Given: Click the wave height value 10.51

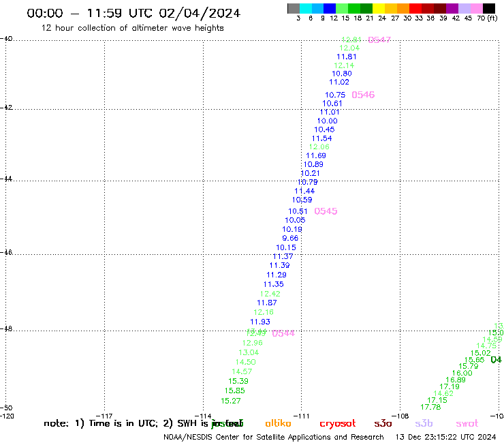Looking at the screenshot, I should [298, 211].
